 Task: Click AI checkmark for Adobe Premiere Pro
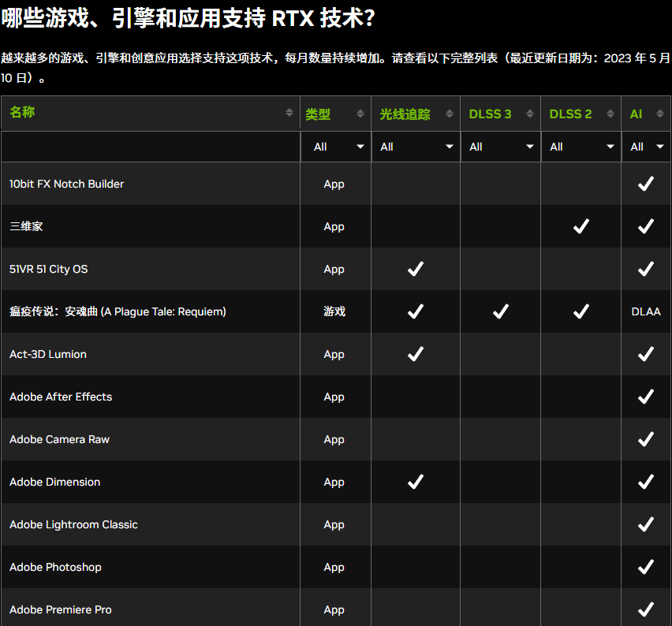(646, 609)
